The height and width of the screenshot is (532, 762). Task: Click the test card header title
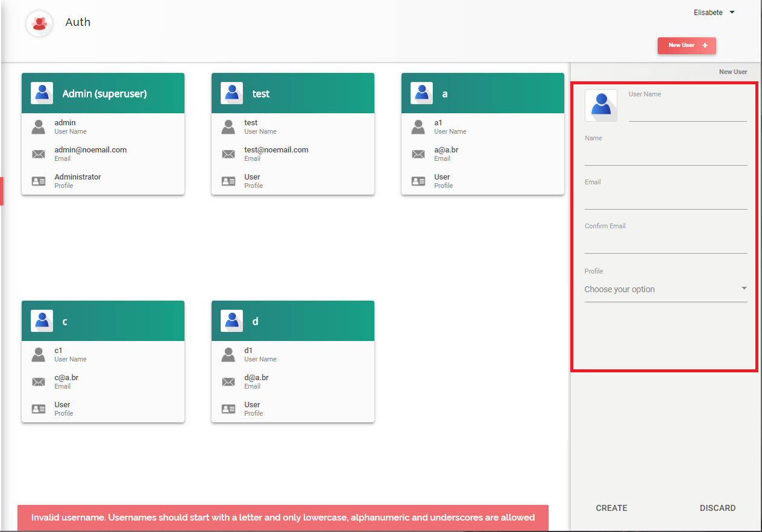[261, 94]
